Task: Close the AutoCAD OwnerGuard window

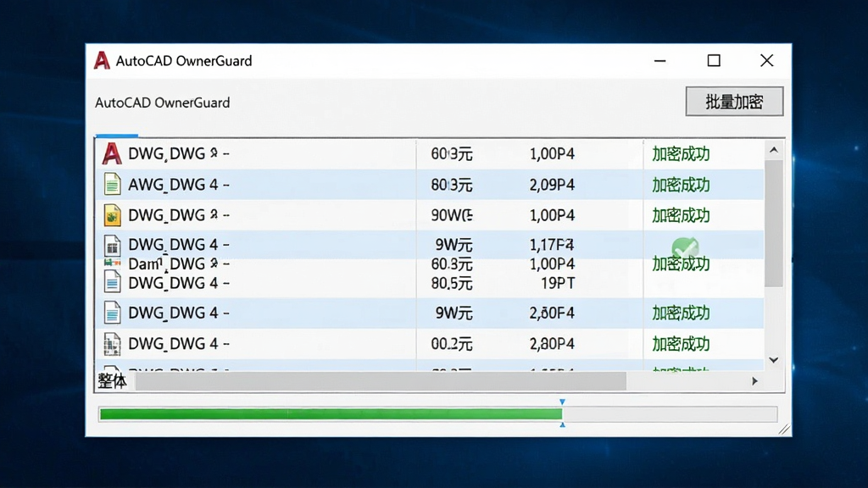Action: (766, 60)
